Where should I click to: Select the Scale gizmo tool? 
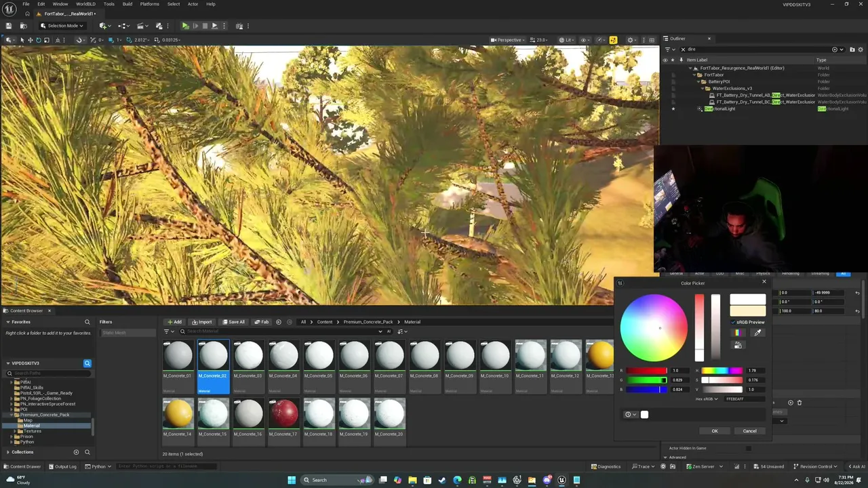coord(46,40)
